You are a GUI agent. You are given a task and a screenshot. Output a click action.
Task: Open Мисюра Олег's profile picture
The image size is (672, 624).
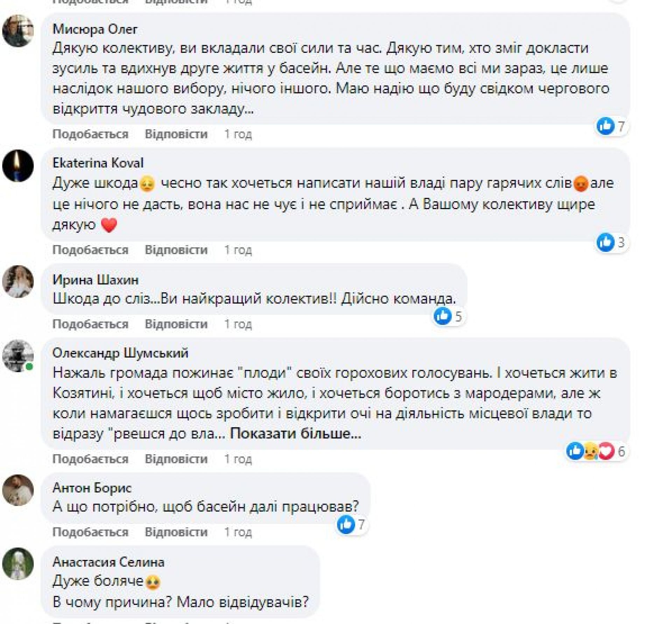pyautogui.click(x=18, y=31)
